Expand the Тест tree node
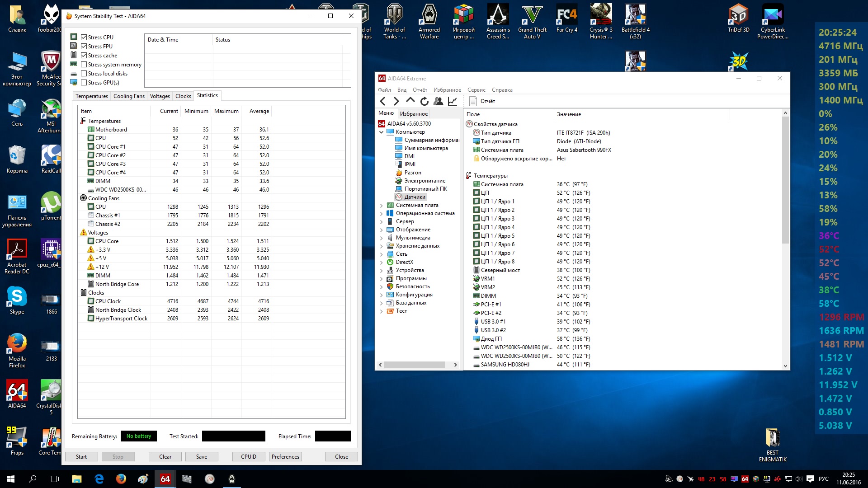868x488 pixels. click(381, 311)
